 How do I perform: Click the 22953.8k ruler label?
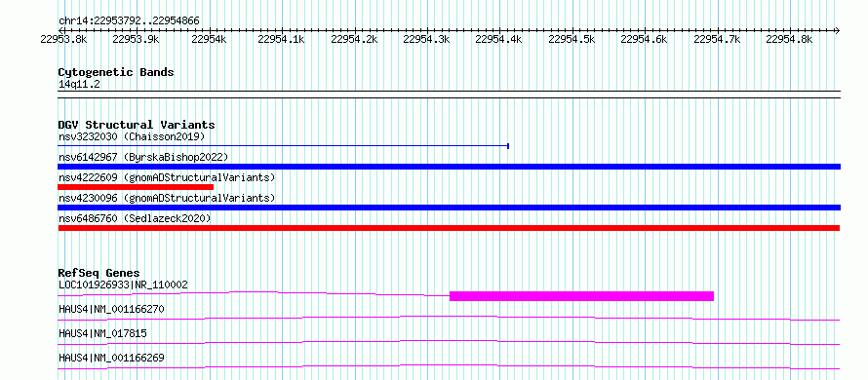[x=63, y=40]
